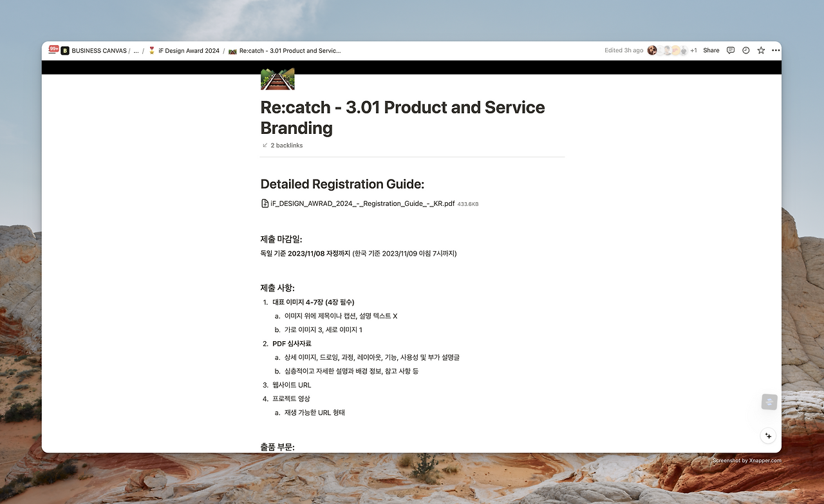The image size is (824, 504).
Task: Open the AI sparkle assistant button
Action: point(768,436)
